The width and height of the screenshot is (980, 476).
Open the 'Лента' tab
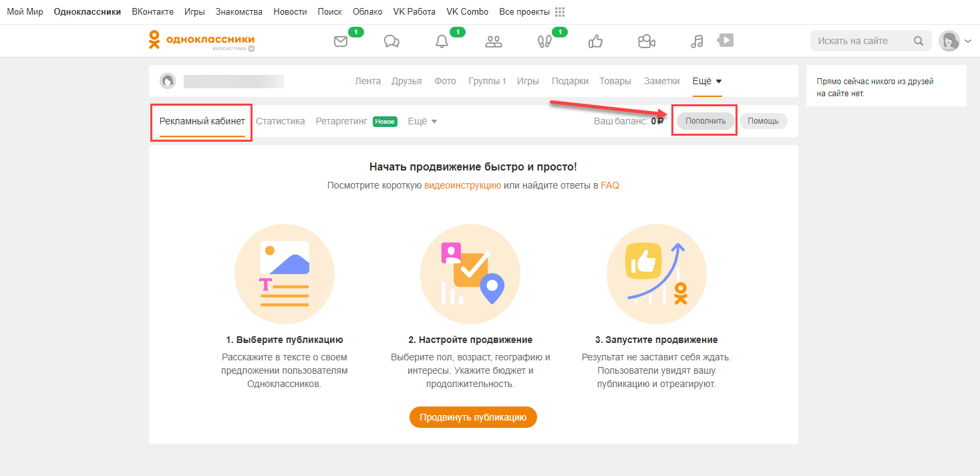tap(368, 81)
